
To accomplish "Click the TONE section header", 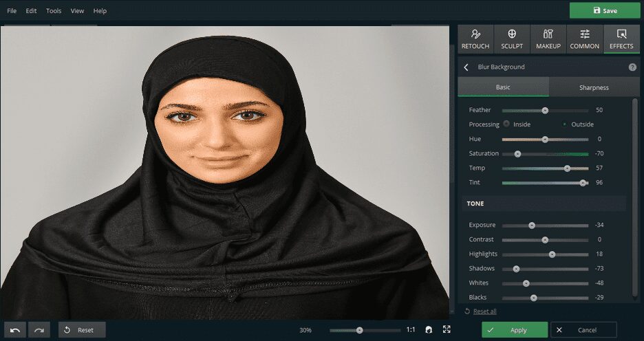I will click(x=544, y=203).
